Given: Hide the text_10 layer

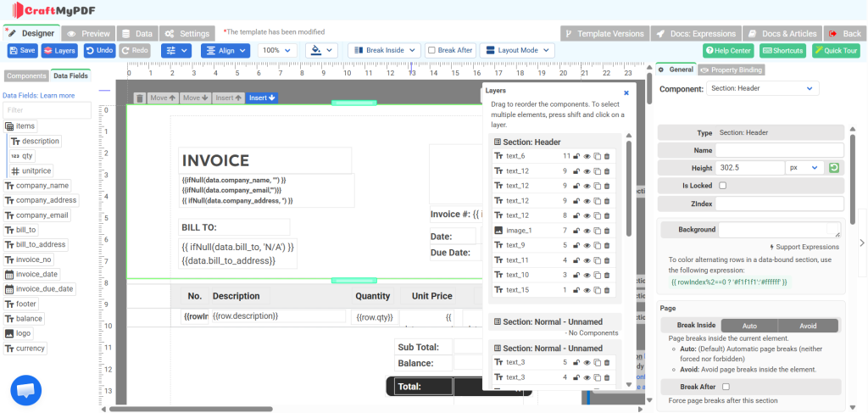Looking at the screenshot, I should point(587,275).
